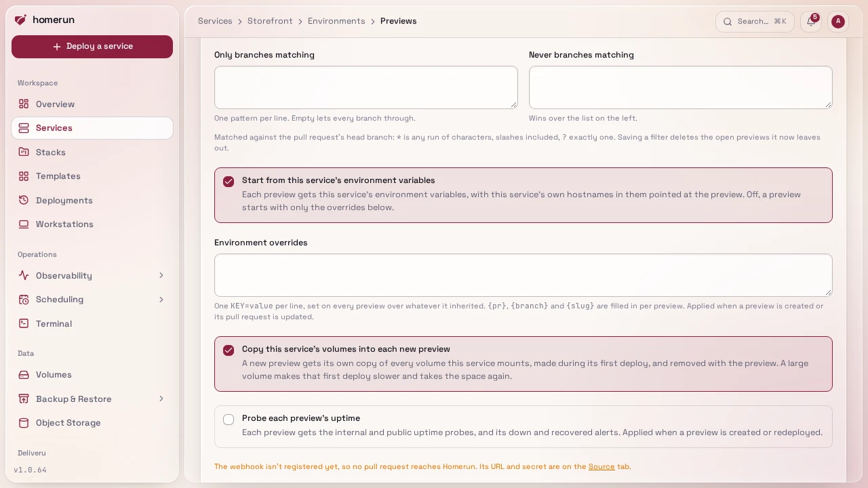Go to Environments breadcrumb

pos(336,21)
